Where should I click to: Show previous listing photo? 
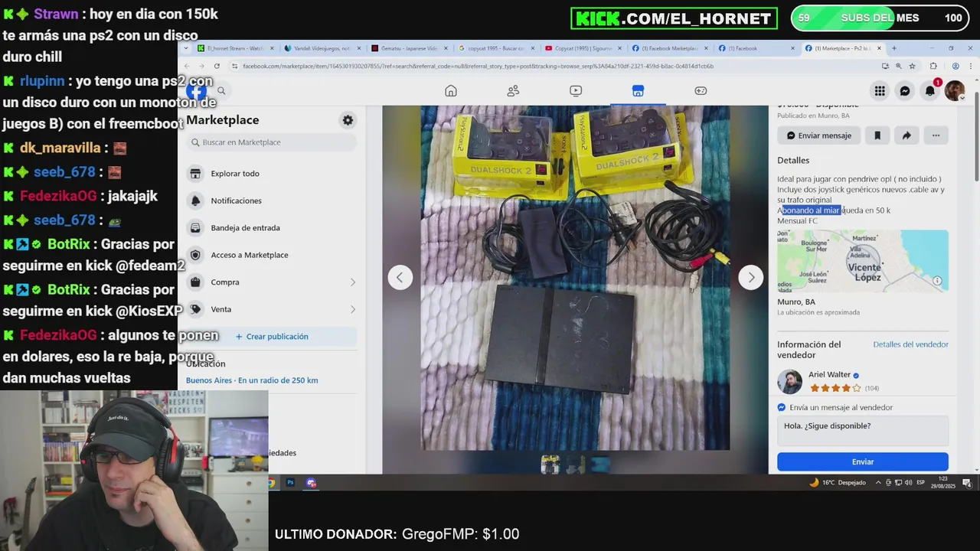400,278
